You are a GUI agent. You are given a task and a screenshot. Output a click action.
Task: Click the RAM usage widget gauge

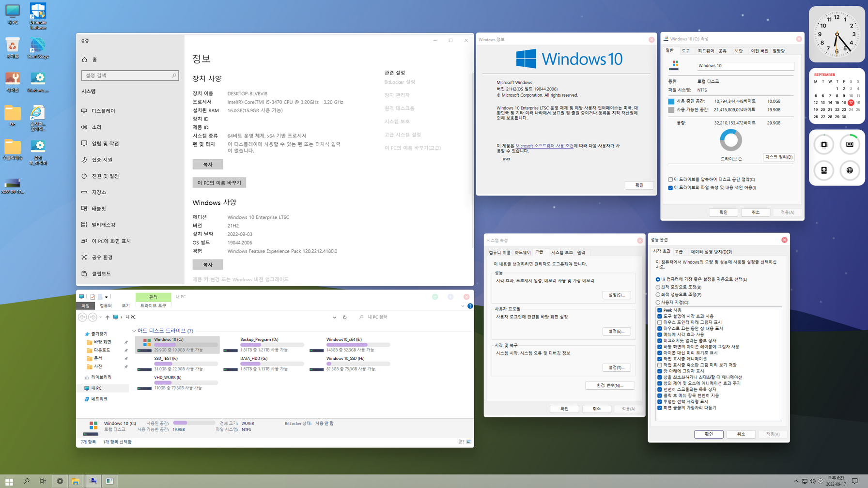850,144
